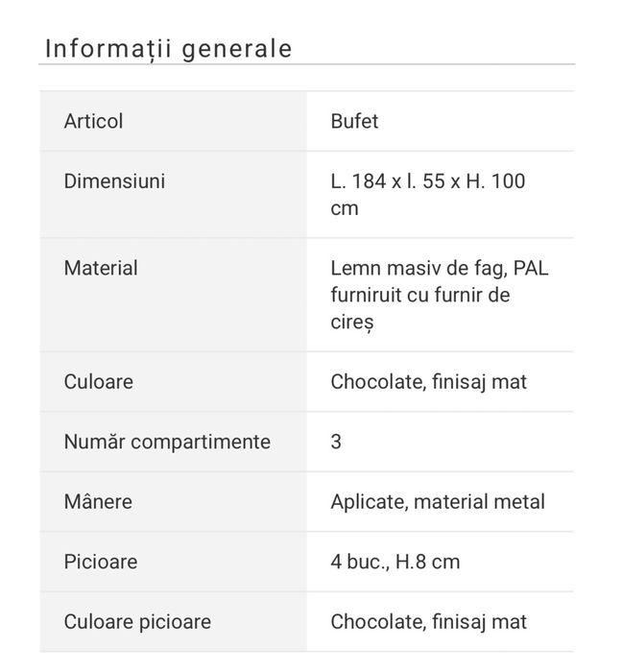This screenshot has width=622, height=672.
Task: Click the word 'cireș' in the material value
Action: tap(352, 323)
